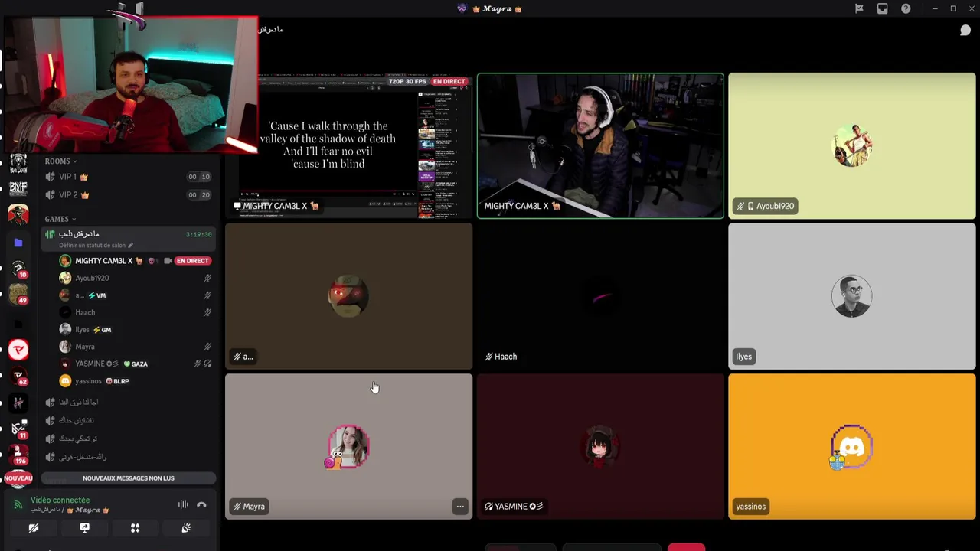980x551 pixels.
Task: Click the NOUVEAUX MESSAGES NON LUS bar
Action: point(129,478)
